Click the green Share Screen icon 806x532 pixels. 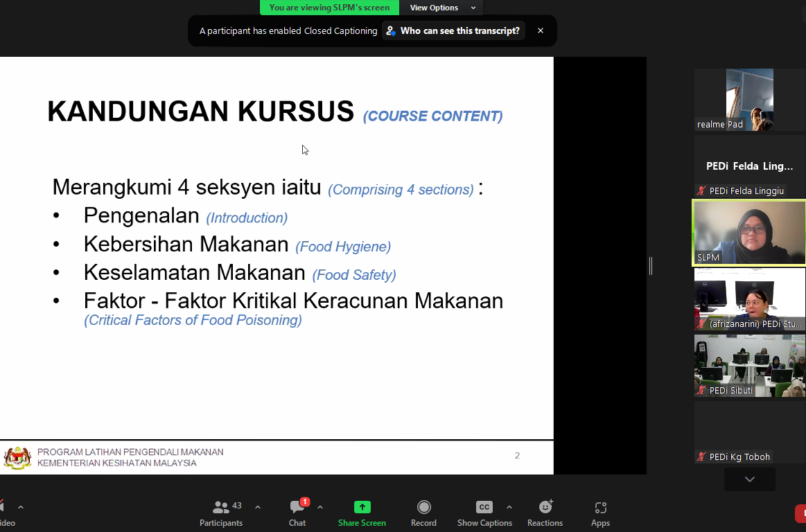point(362,507)
